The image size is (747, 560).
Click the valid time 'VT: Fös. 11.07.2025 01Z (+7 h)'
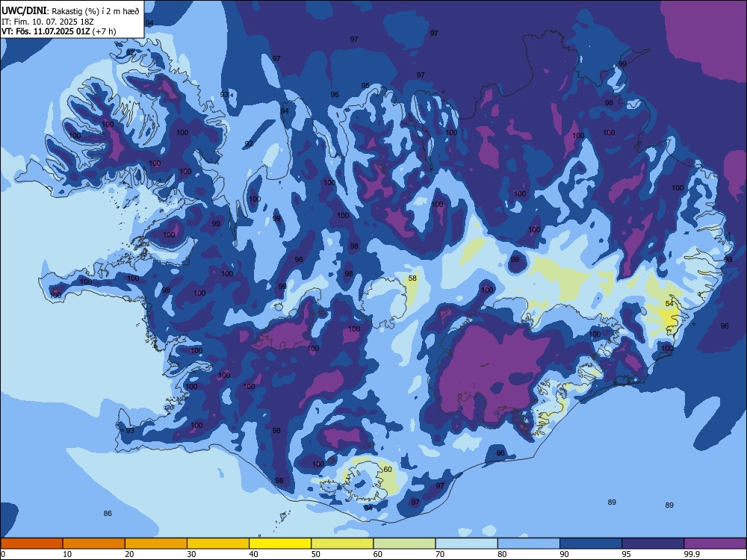point(58,31)
